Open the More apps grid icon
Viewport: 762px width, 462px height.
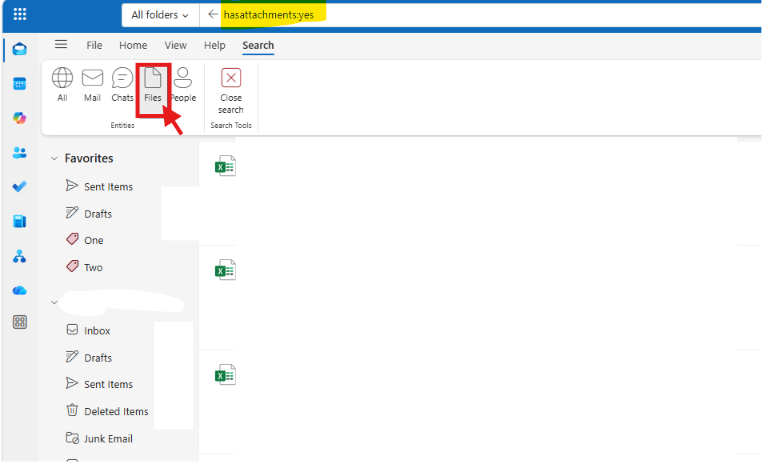[x=20, y=322]
